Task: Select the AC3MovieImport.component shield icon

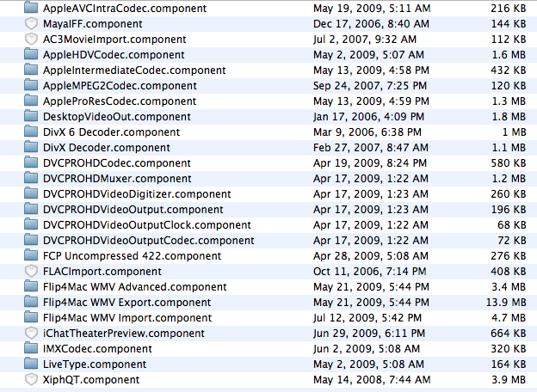Action: (31, 39)
